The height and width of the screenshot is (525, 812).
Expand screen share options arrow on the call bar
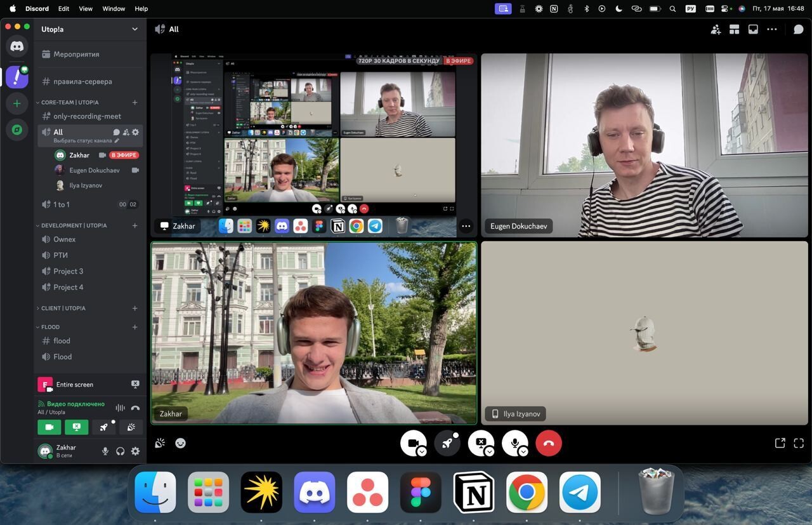pyautogui.click(x=490, y=451)
